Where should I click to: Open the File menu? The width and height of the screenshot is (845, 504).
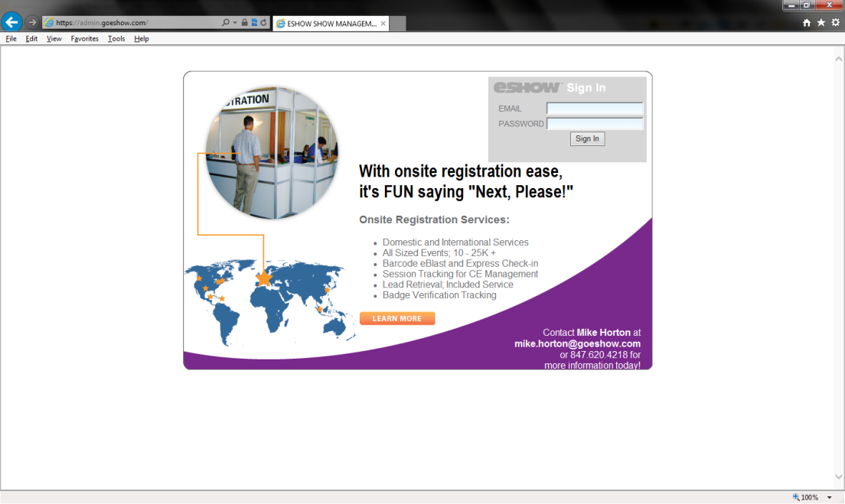click(11, 38)
